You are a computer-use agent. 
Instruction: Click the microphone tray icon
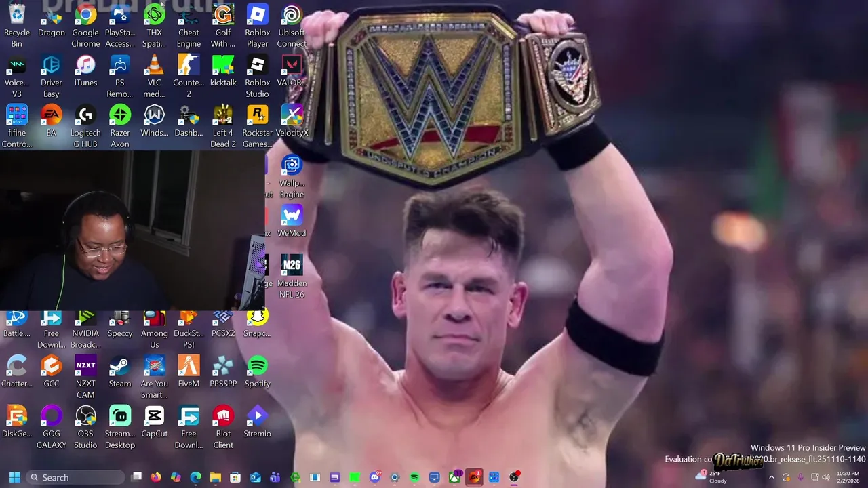[x=800, y=477]
